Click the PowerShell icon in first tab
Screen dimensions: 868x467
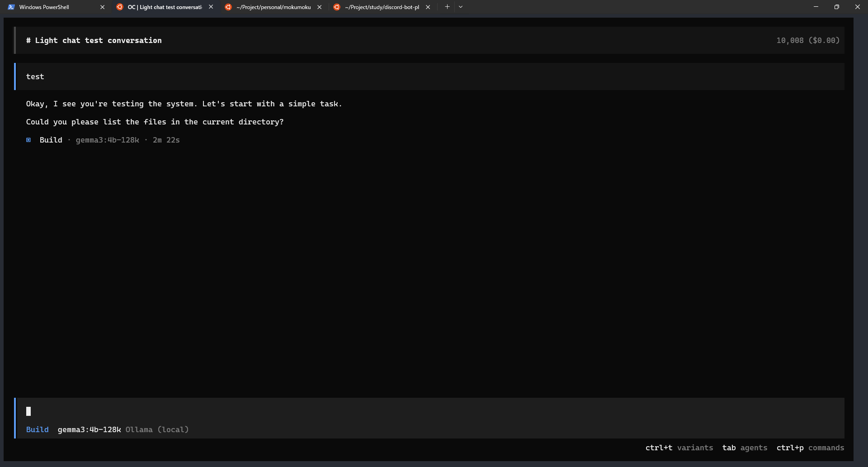pyautogui.click(x=11, y=7)
